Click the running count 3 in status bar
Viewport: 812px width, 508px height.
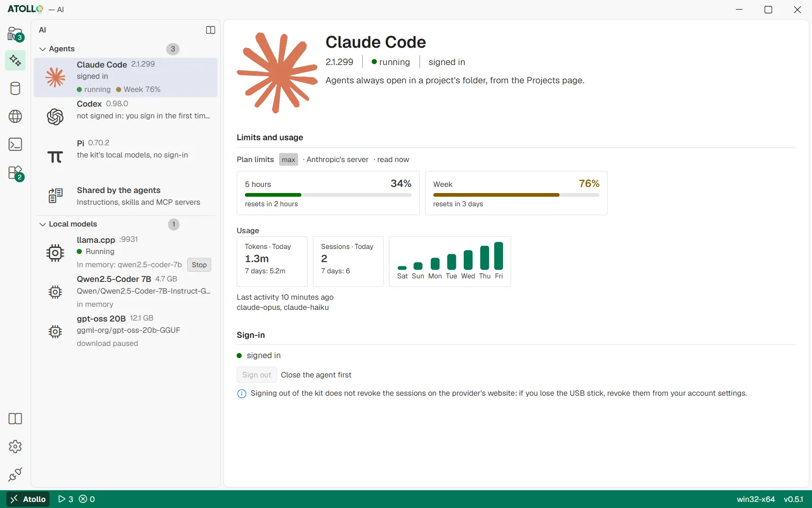[x=66, y=499]
